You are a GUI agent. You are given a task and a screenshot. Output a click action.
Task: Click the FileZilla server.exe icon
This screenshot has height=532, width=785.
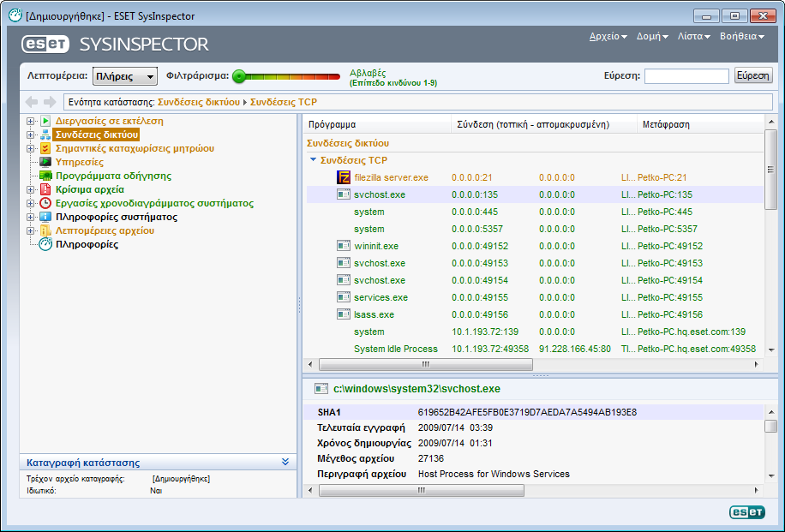click(x=344, y=177)
